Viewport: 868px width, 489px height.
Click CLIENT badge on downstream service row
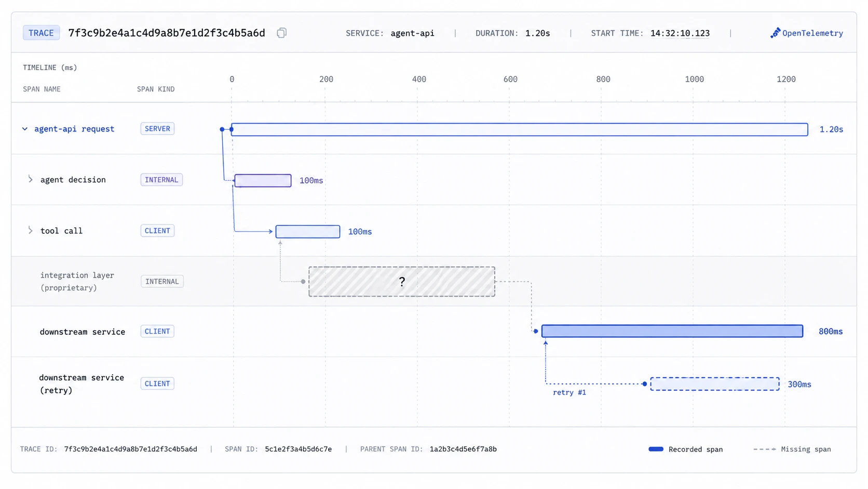[157, 331]
